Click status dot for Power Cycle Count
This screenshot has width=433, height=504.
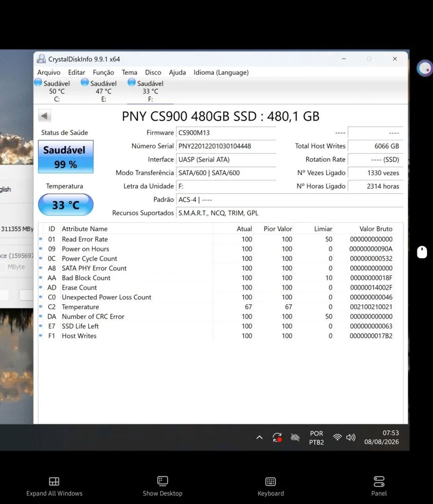click(x=41, y=258)
